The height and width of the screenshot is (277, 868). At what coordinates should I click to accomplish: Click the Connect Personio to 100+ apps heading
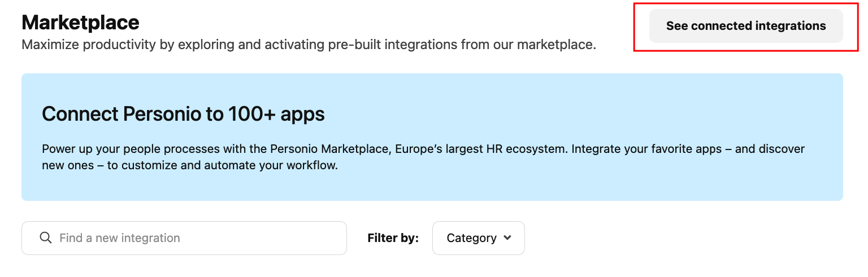[x=183, y=115]
